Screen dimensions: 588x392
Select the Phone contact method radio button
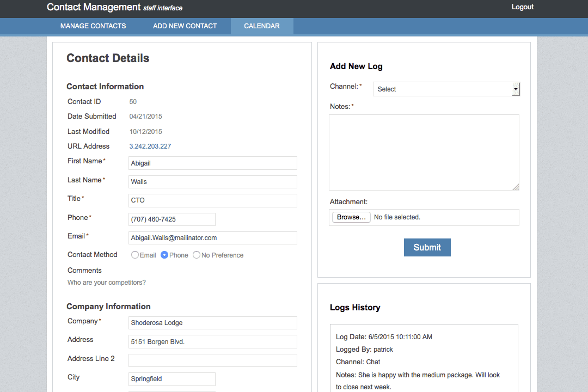[164, 255]
